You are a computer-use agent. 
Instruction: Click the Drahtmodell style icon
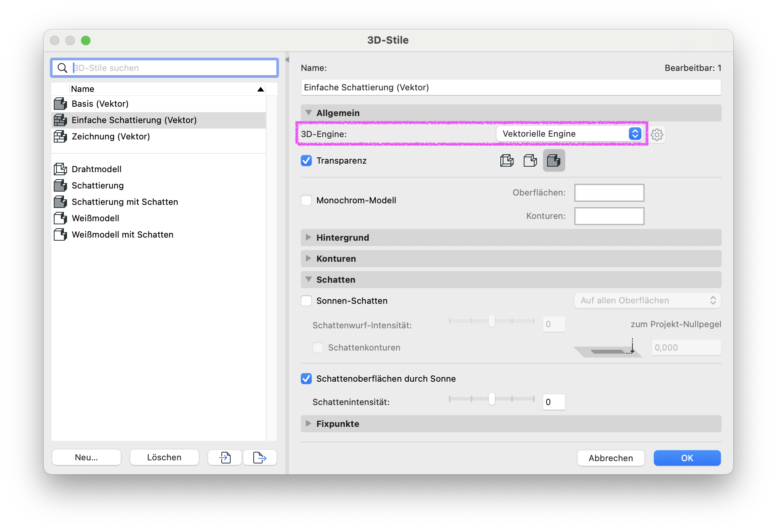60,169
